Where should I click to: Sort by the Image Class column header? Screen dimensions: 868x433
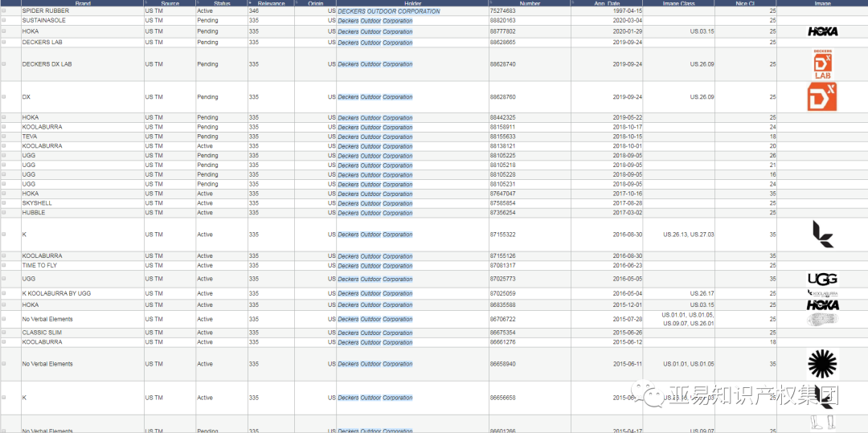[x=678, y=3]
